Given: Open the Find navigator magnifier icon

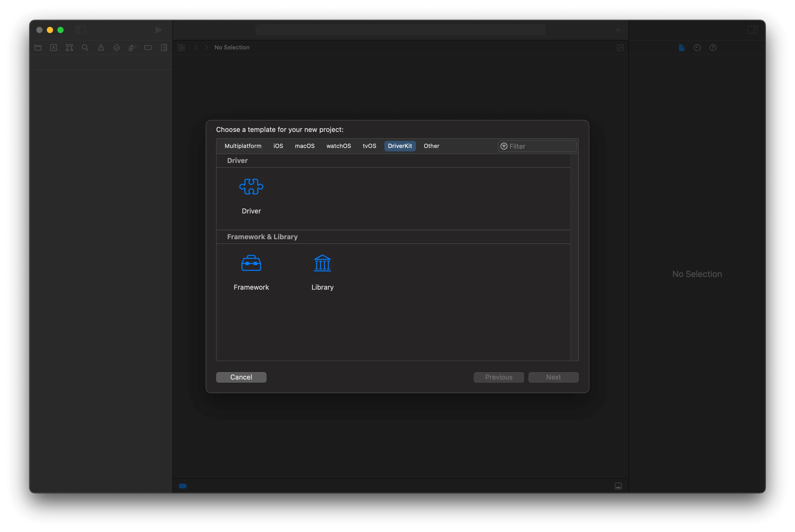Looking at the screenshot, I should (85, 48).
